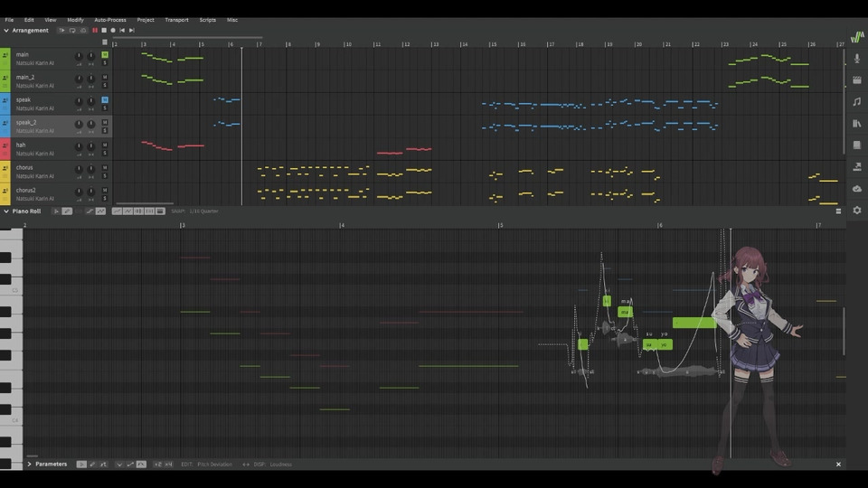Collapse the Arrangement panel
The width and height of the screenshot is (868, 488).
(6, 30)
